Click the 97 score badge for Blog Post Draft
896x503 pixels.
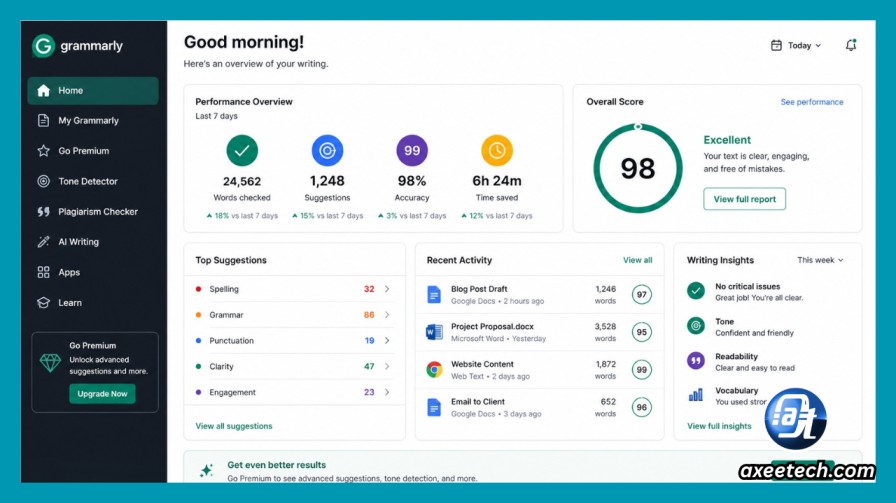coord(642,294)
